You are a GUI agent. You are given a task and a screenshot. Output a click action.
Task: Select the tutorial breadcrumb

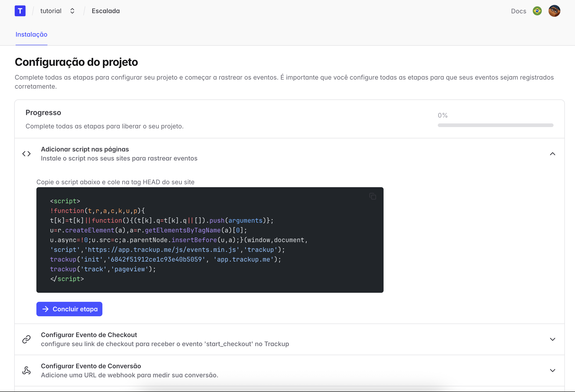pyautogui.click(x=51, y=11)
